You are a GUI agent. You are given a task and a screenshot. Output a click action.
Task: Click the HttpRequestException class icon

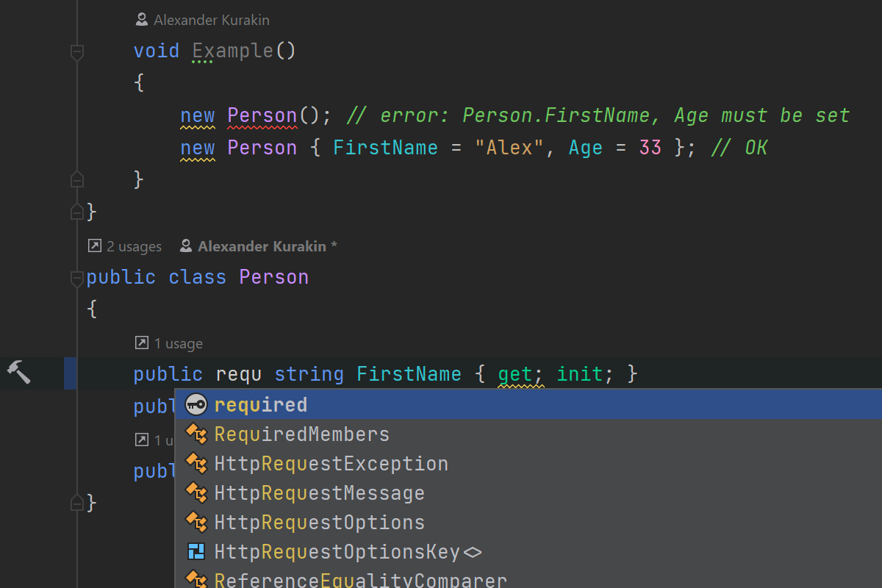196,464
